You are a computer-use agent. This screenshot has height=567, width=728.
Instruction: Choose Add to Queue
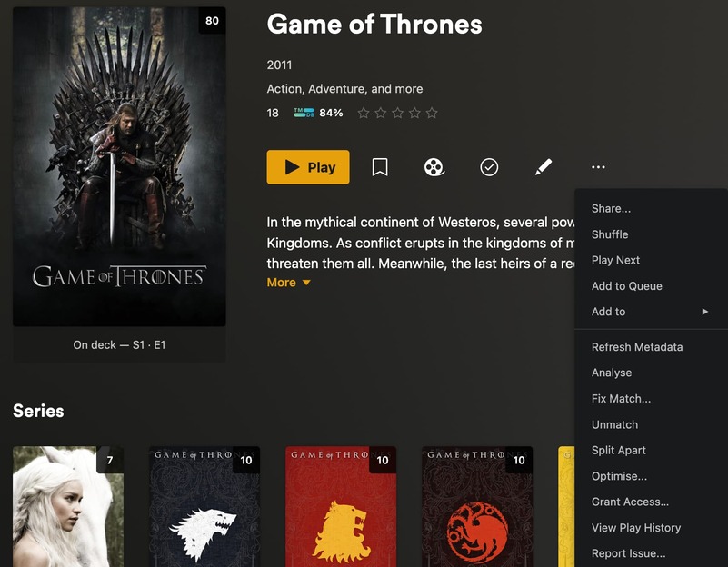[x=651, y=286]
